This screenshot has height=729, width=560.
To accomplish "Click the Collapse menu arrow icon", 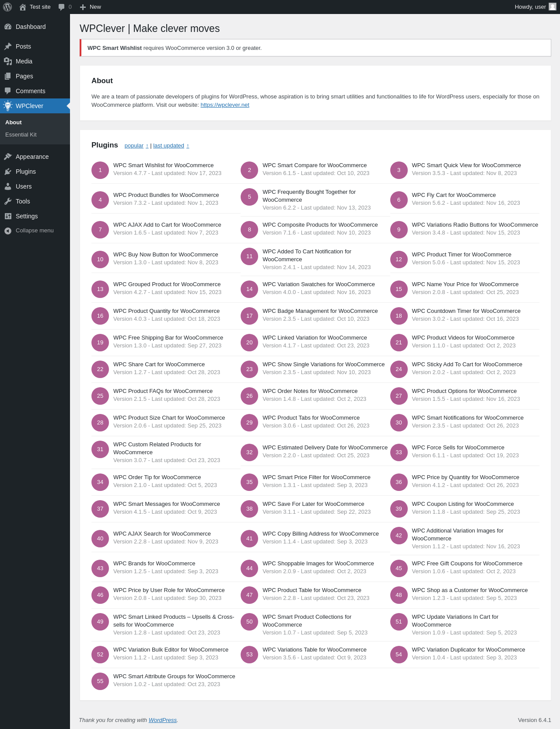I will (8, 231).
